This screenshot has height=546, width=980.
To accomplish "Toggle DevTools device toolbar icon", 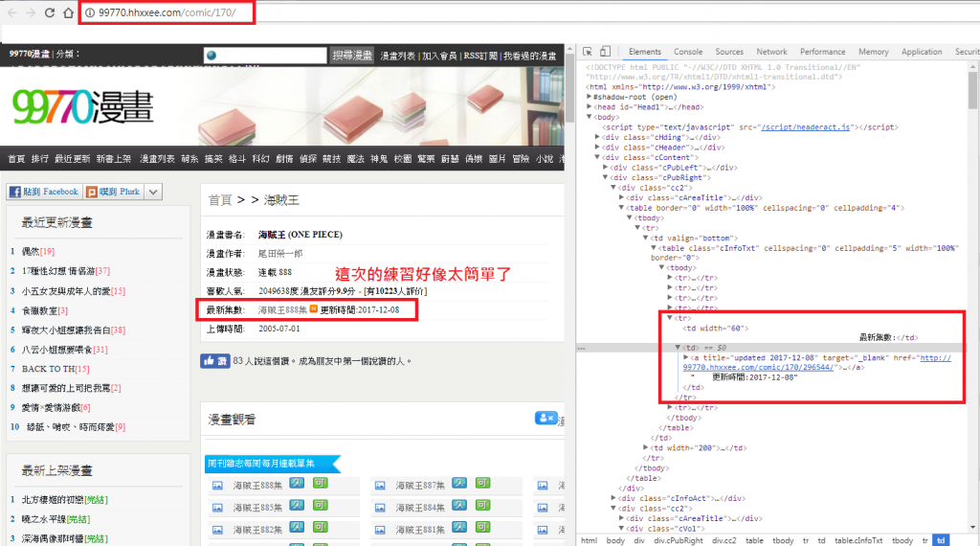I will tap(605, 52).
